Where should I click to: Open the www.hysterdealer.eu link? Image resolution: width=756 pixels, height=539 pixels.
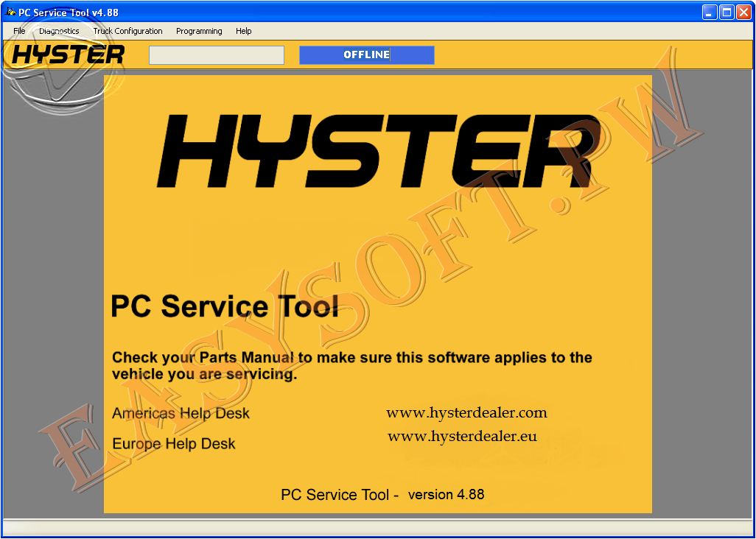click(463, 437)
